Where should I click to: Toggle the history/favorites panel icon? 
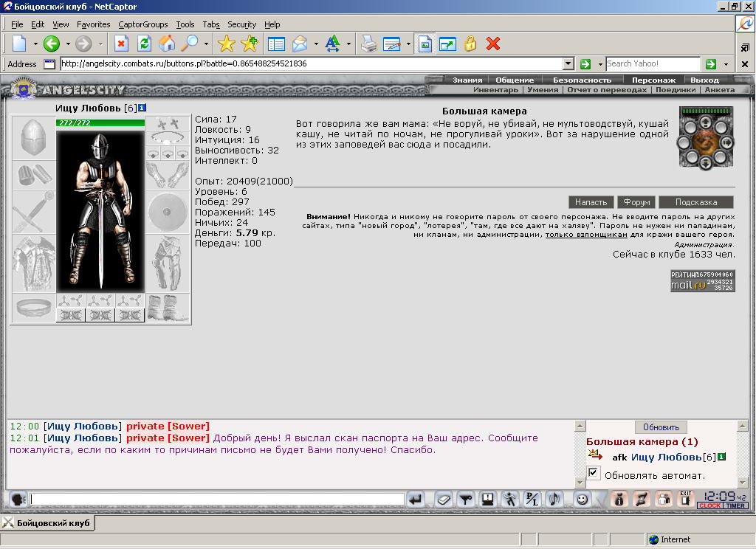coord(277,44)
